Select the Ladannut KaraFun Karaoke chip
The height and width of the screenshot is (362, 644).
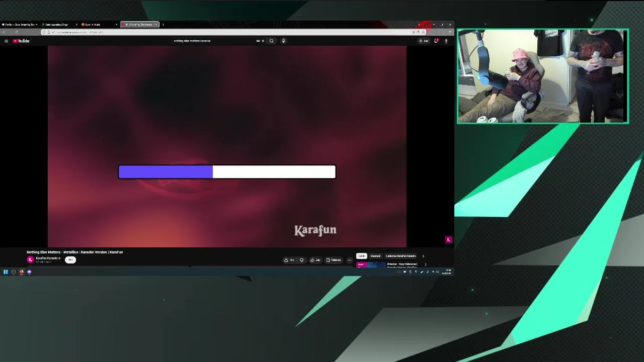click(x=401, y=256)
